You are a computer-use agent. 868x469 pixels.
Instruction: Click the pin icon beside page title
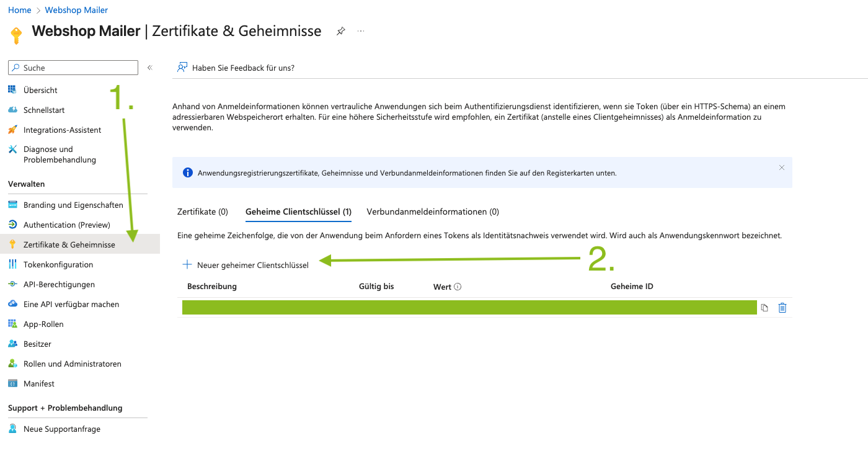point(340,31)
